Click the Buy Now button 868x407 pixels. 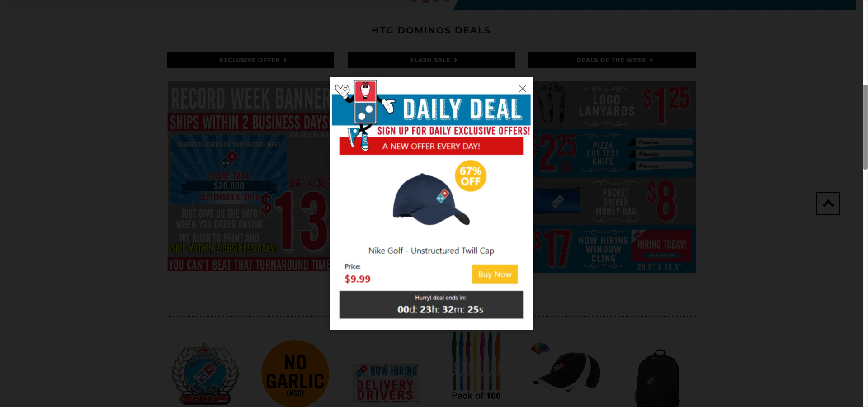(495, 274)
